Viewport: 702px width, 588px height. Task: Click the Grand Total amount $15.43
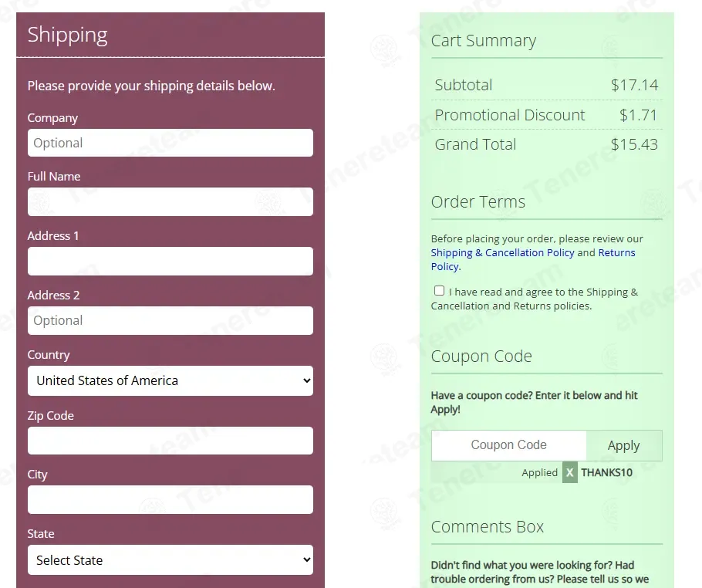click(x=634, y=144)
